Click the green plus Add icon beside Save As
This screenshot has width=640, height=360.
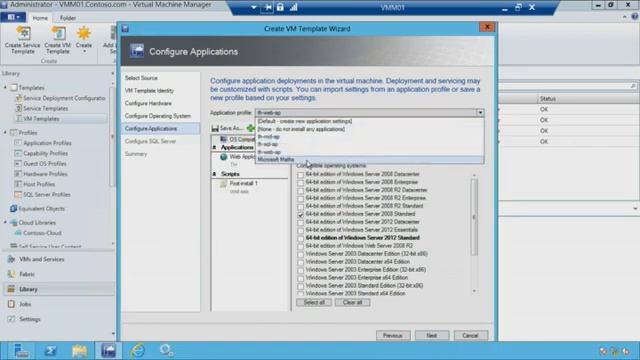point(250,128)
